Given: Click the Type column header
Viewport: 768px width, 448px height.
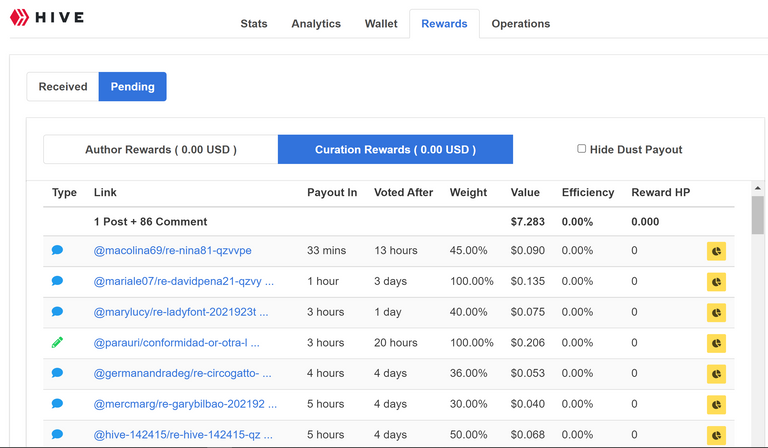Looking at the screenshot, I should [64, 192].
